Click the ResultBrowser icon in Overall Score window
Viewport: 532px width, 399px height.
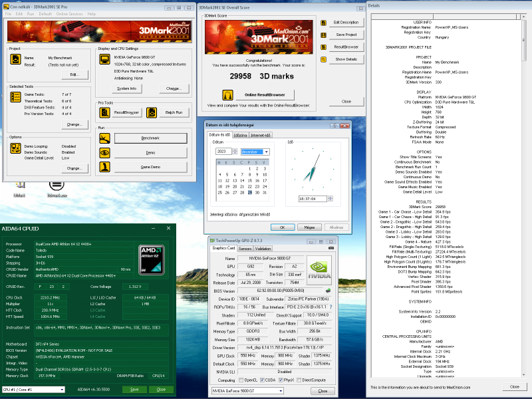point(323,47)
